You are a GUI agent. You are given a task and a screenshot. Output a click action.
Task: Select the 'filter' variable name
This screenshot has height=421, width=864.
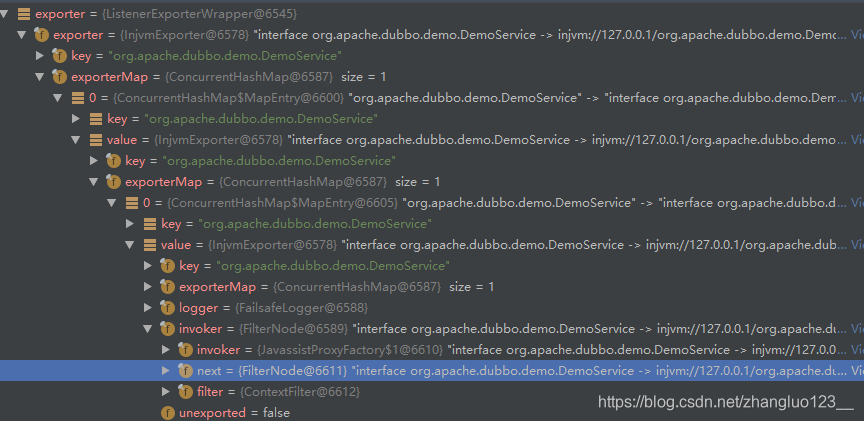click(x=209, y=392)
